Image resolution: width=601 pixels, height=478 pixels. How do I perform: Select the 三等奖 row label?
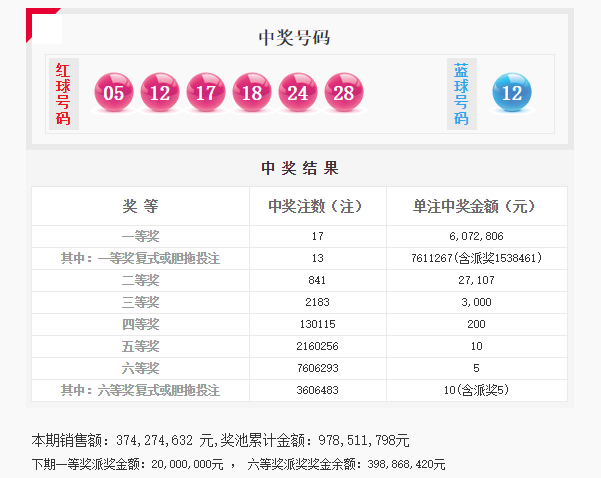point(140,302)
